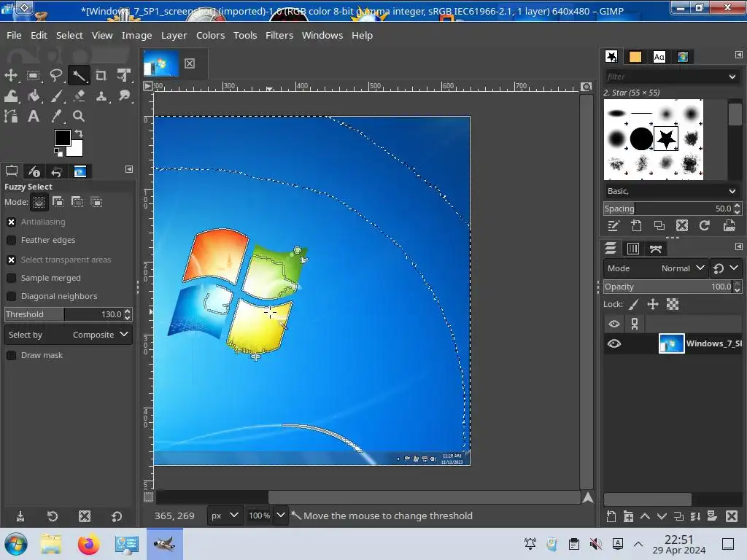
Task: Toggle the Antialiasing checkbox
Action: pos(12,222)
